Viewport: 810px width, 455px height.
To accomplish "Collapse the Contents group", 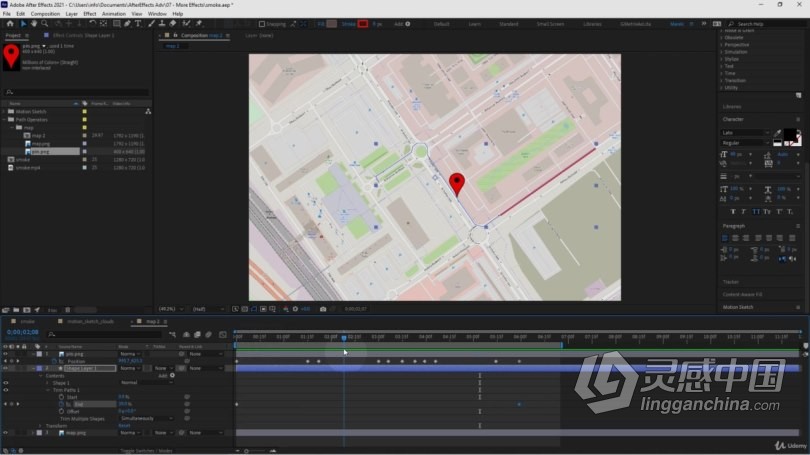I will tap(41, 376).
